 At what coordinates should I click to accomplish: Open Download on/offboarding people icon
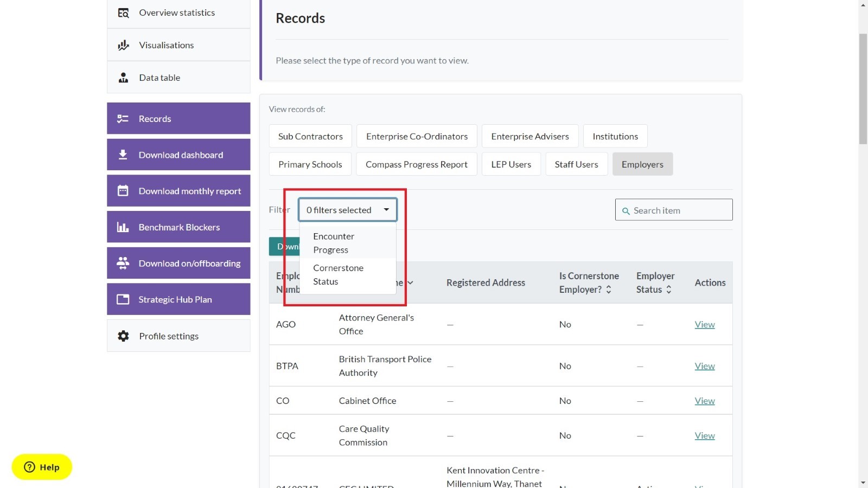pyautogui.click(x=123, y=263)
